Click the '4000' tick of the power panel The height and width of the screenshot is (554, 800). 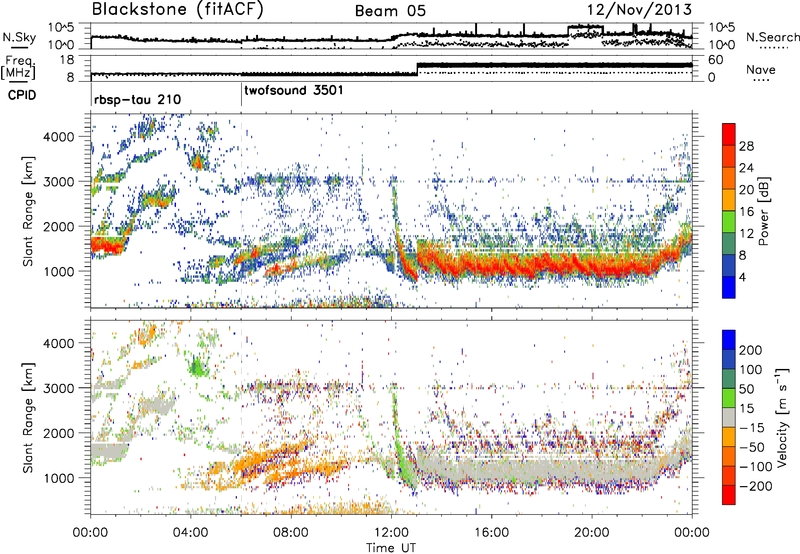59,137
